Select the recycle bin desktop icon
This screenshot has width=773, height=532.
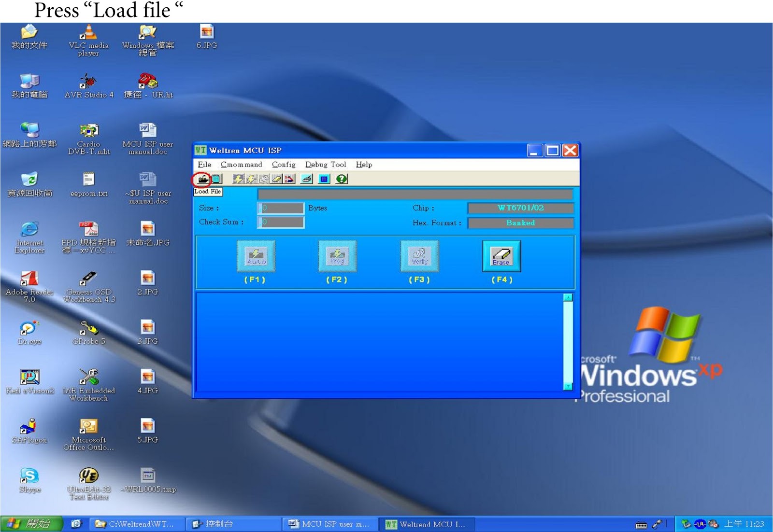pos(29,184)
